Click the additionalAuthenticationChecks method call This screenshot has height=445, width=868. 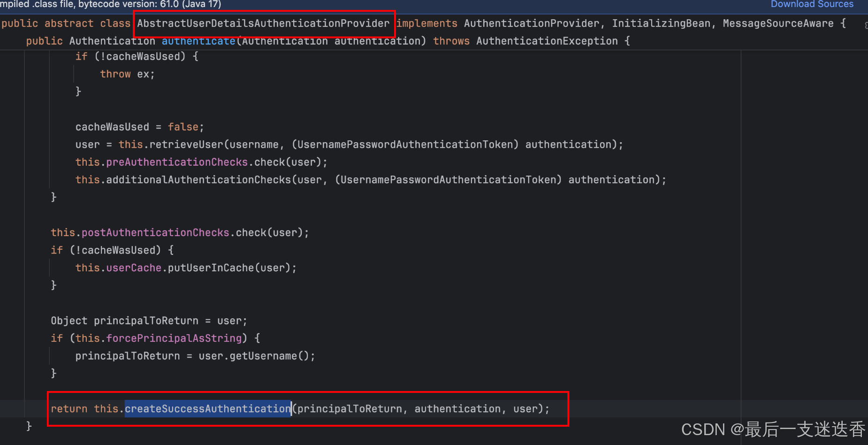198,180
